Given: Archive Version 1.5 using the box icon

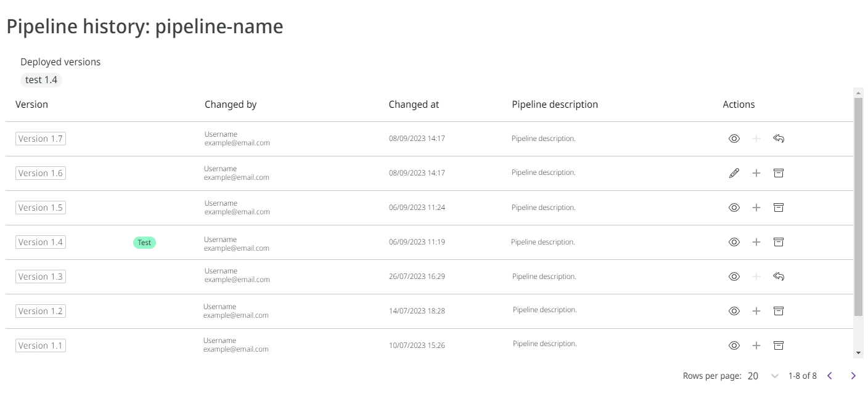Looking at the screenshot, I should 779,208.
